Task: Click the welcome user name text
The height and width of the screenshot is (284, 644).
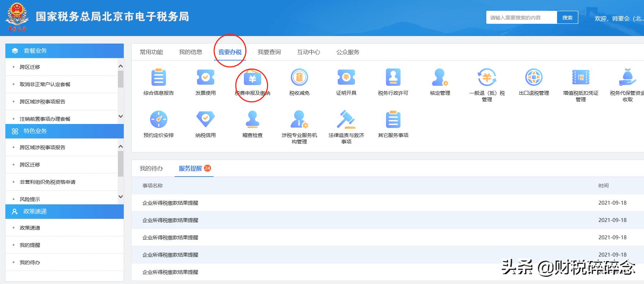Action: tap(619, 18)
